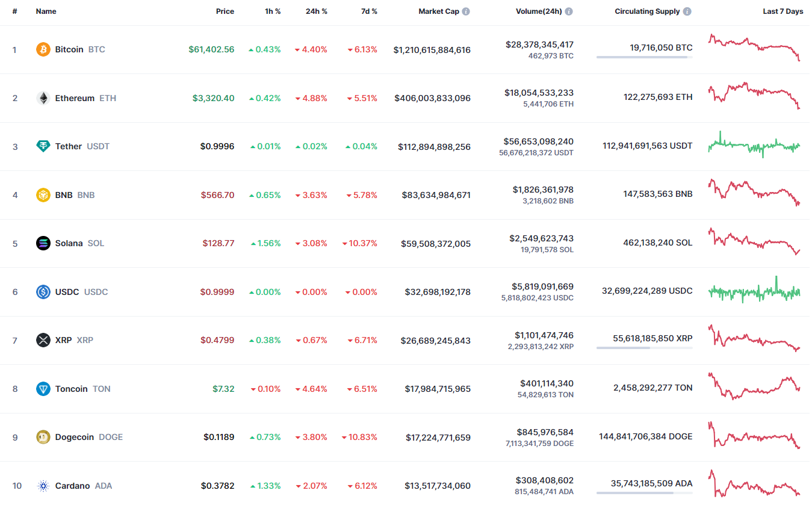812x505 pixels.
Task: Open USDC's last 7 days sparkline chart
Action: click(754, 291)
